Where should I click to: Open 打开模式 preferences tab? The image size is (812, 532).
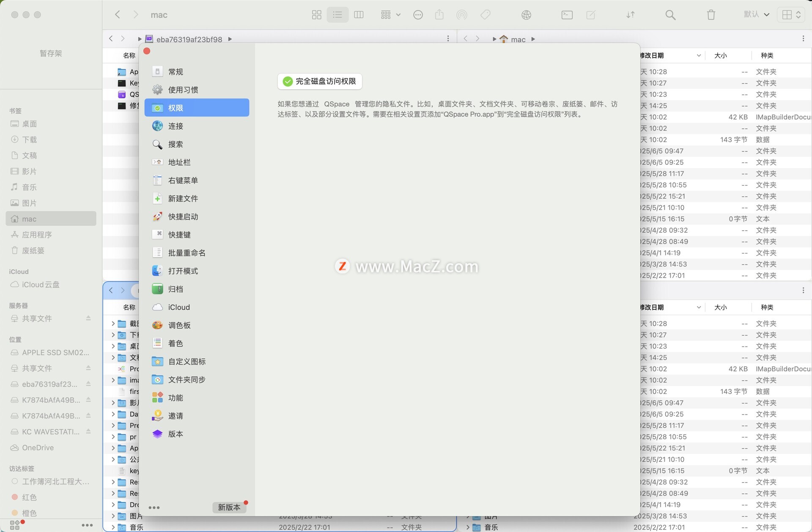[197, 271]
